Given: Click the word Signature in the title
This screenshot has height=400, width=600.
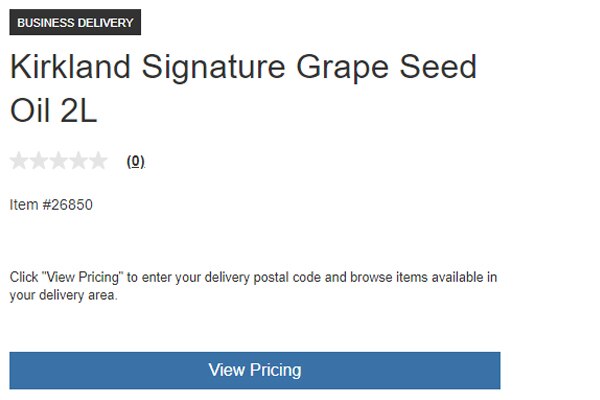Looking at the screenshot, I should [214, 68].
